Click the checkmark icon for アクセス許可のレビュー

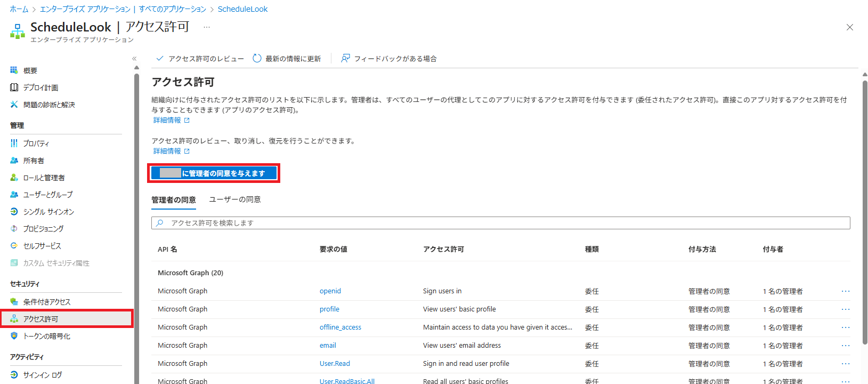click(159, 58)
